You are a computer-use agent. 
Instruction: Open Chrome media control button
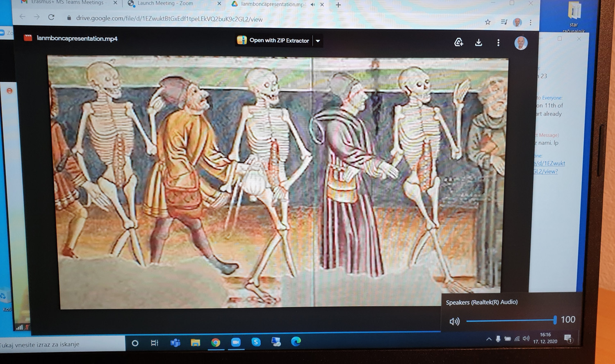point(504,22)
